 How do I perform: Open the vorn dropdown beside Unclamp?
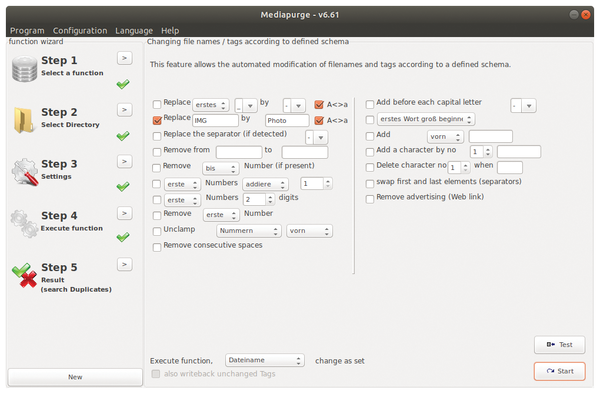click(309, 231)
